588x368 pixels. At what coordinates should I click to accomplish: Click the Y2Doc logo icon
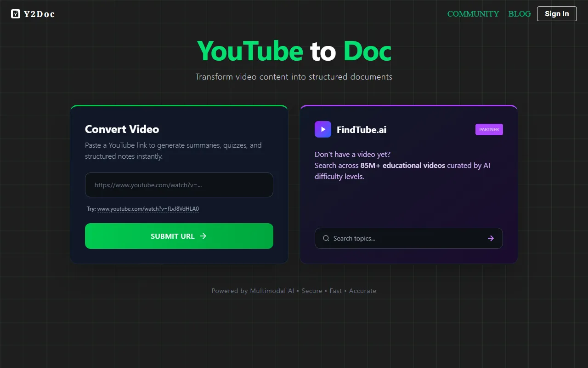pos(16,14)
